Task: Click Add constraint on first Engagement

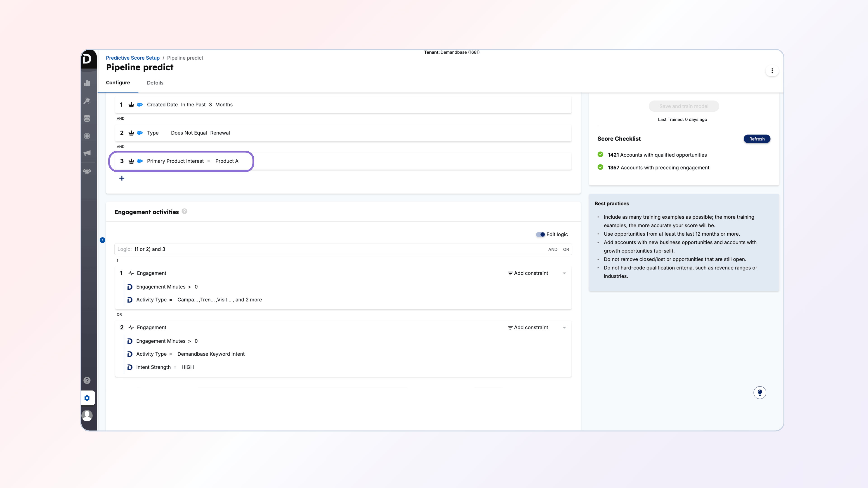Action: coord(528,273)
